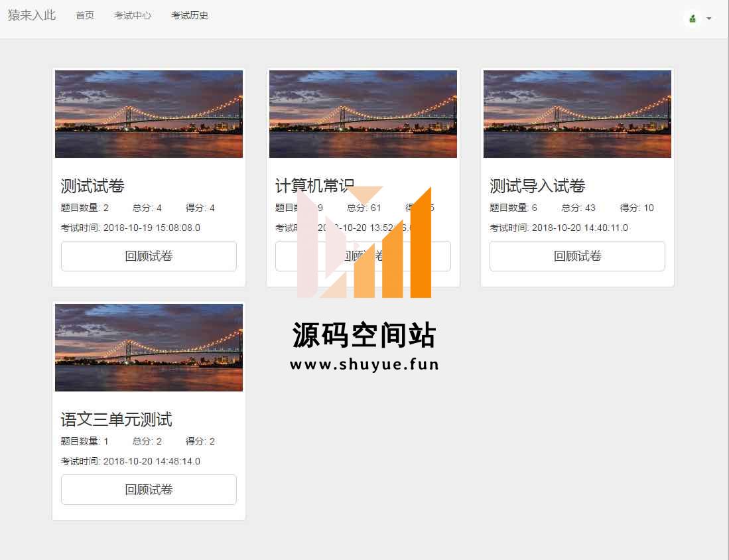Screen dimensions: 729x560
Task: Select the 语文三单元测试 title
Action: click(116, 419)
